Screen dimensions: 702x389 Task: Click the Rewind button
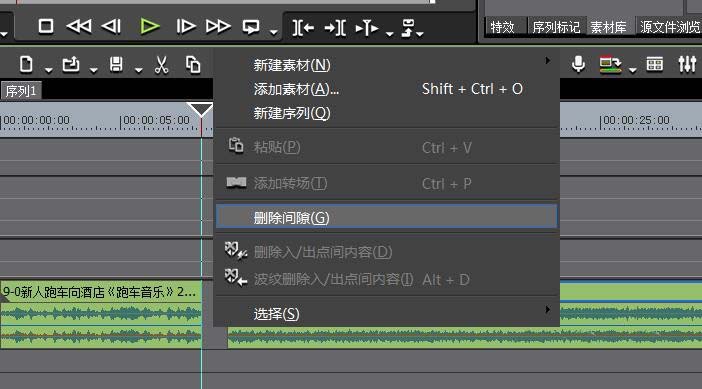coord(79,26)
